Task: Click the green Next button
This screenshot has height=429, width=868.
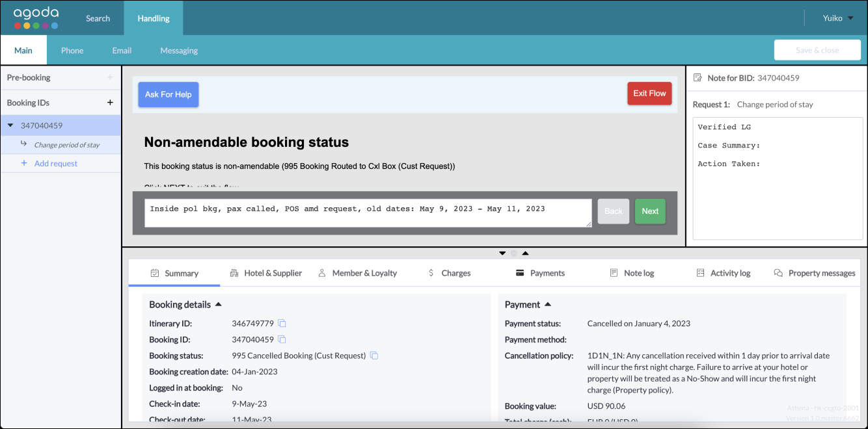Action: [x=650, y=211]
